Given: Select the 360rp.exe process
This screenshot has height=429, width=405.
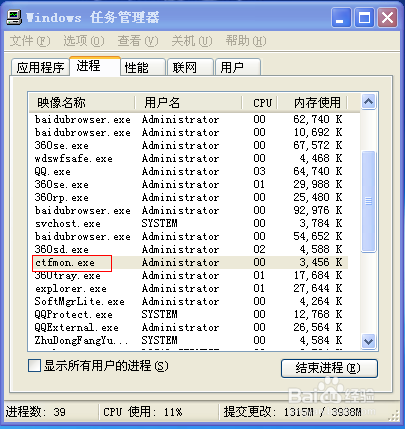Looking at the screenshot, I should [188, 197].
